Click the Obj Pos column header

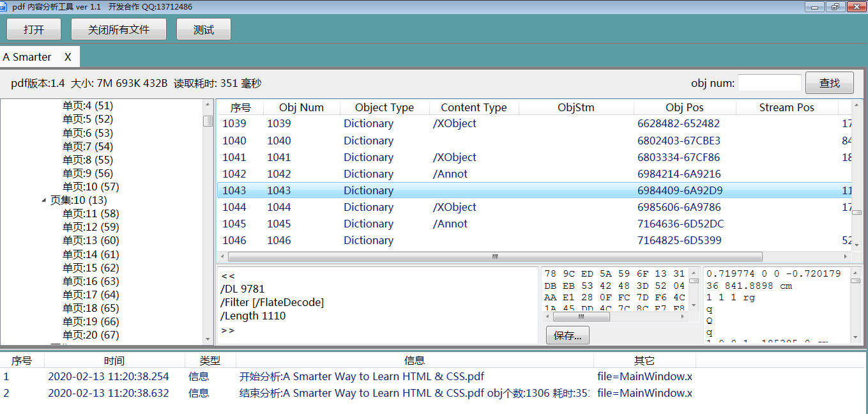point(685,107)
